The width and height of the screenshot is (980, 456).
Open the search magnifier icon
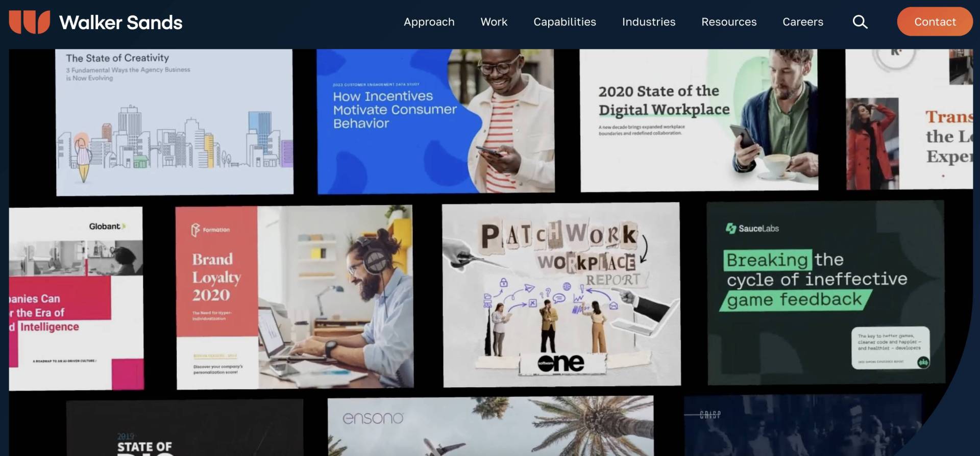[860, 22]
